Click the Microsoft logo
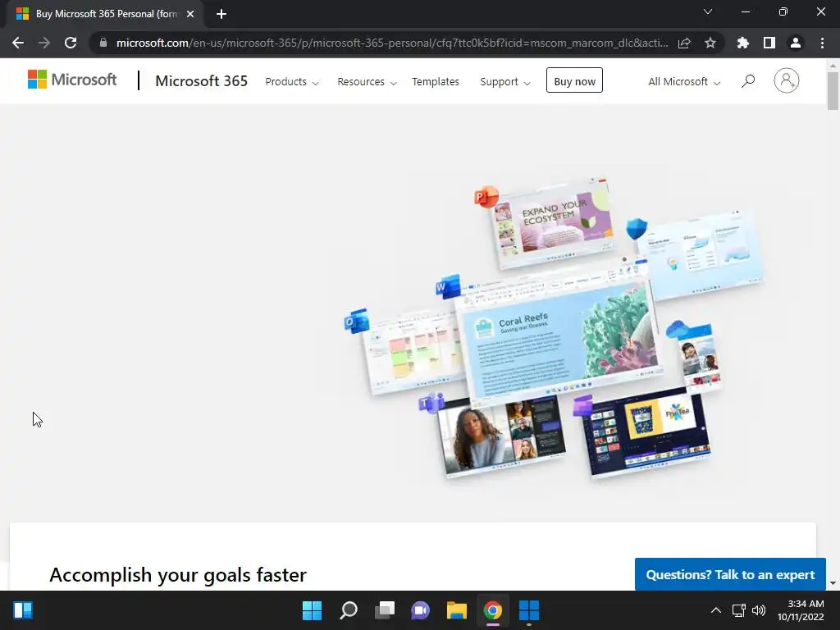 coord(72,80)
